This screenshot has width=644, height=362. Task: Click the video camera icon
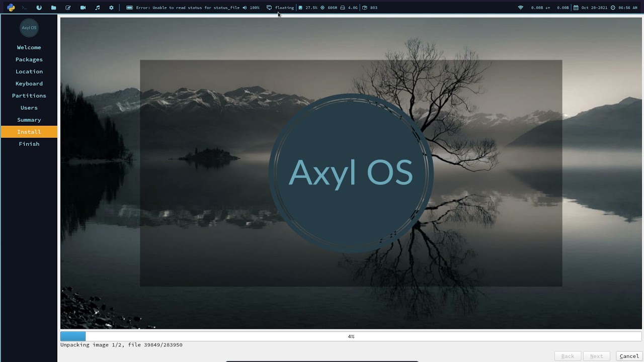[83, 8]
